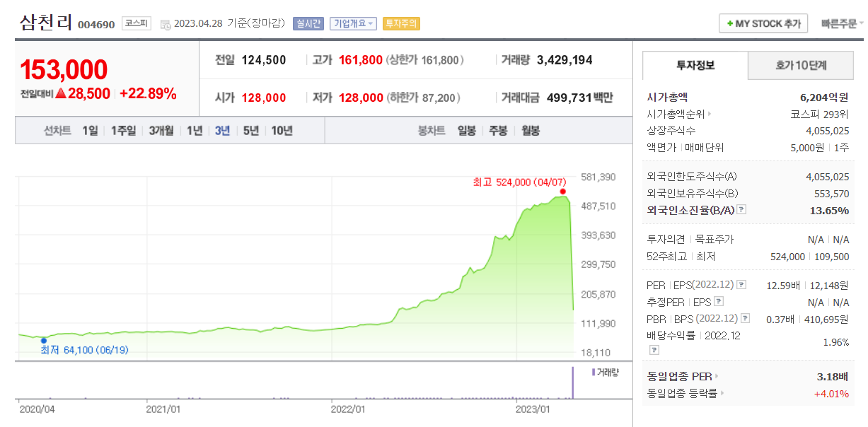Click 전일 value 124,500
This screenshot has width=868, height=427.
tap(264, 60)
